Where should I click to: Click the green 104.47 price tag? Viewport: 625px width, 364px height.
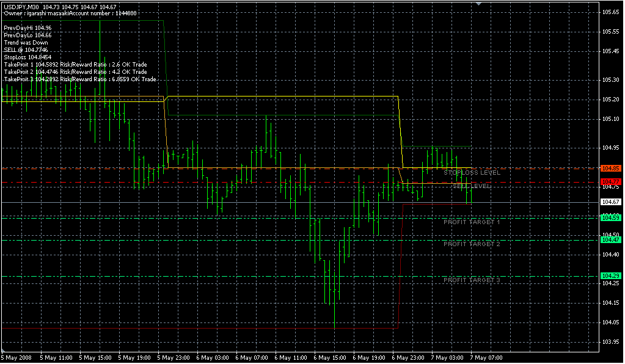(x=610, y=240)
